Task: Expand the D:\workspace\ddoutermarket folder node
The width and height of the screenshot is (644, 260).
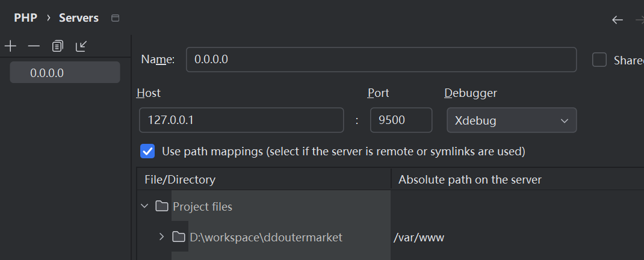Action: point(161,237)
